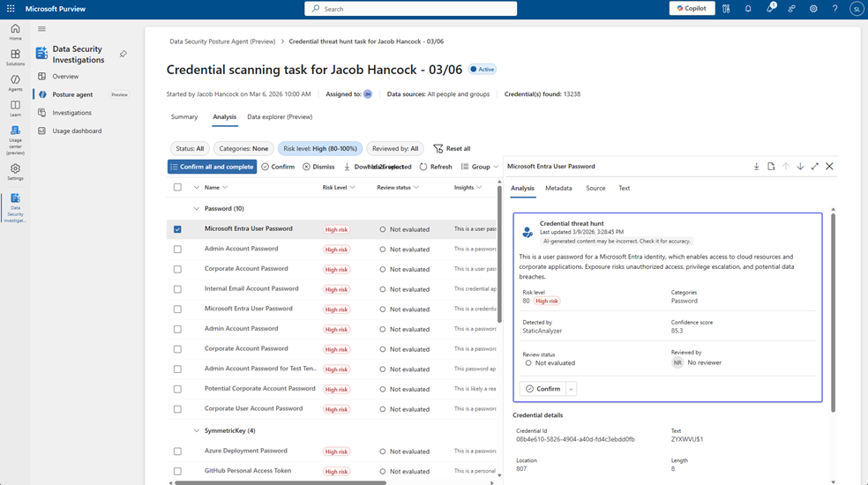
Task: Check the Azure Deployment Password row
Action: point(177,451)
